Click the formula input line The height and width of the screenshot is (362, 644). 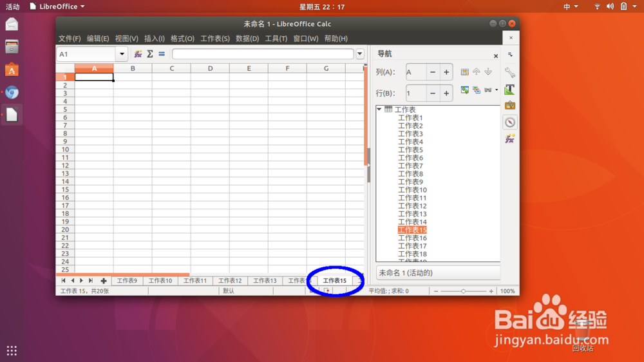pyautogui.click(x=263, y=54)
